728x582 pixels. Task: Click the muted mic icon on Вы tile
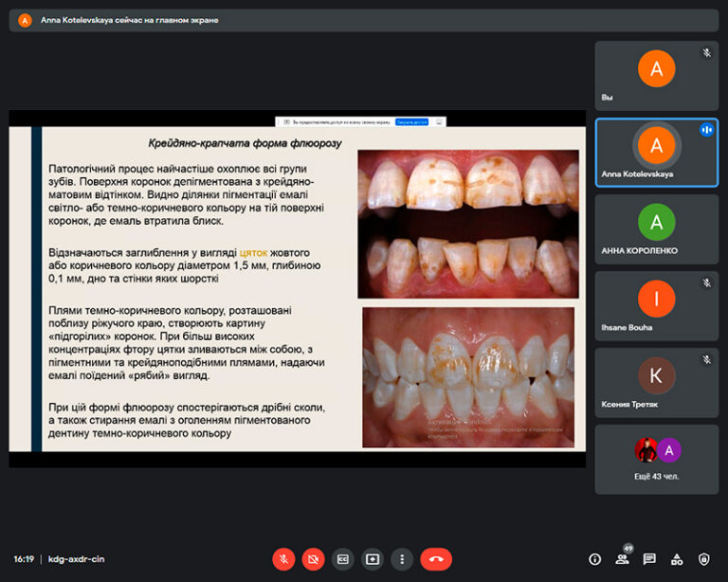706,53
